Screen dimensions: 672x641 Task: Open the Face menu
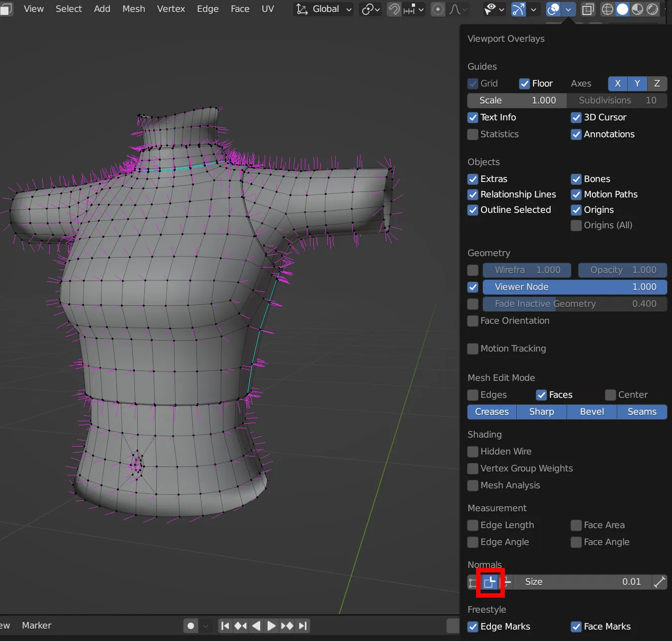coord(240,9)
